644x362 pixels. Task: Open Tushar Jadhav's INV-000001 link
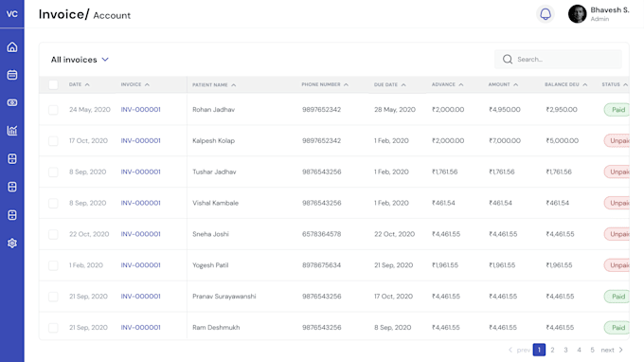click(x=140, y=172)
